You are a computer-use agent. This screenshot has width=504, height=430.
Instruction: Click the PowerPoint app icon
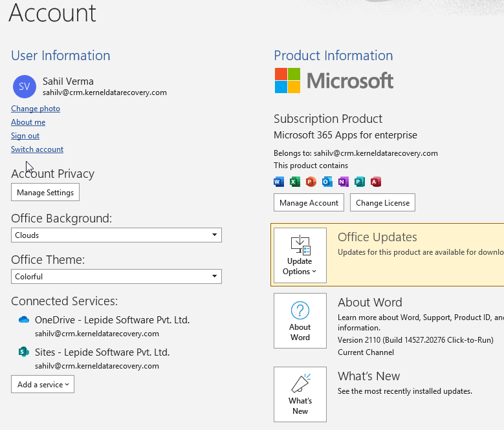(x=311, y=182)
